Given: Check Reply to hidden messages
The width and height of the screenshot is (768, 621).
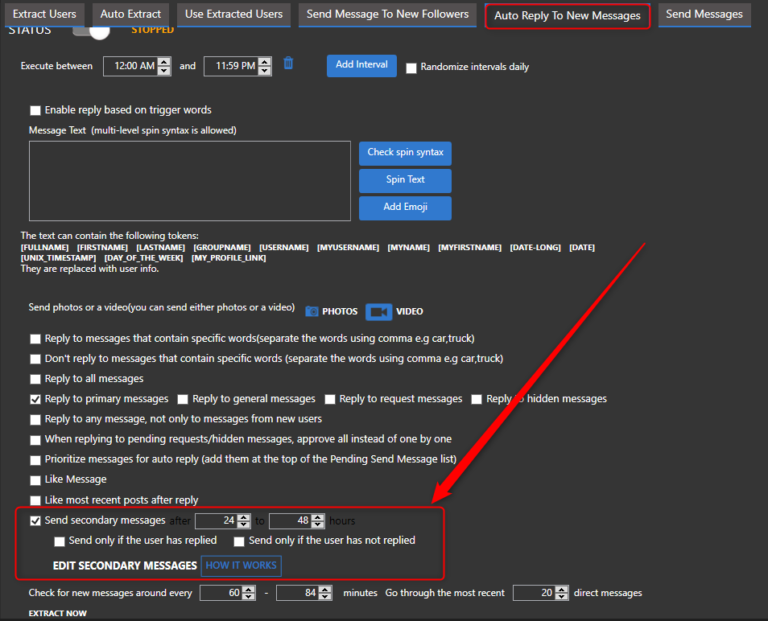Looking at the screenshot, I should (x=477, y=399).
